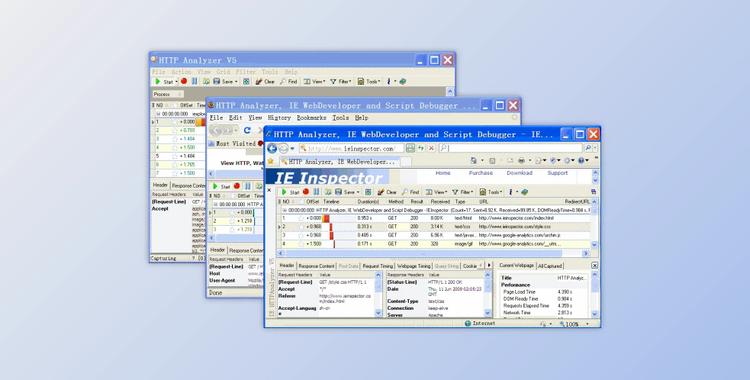Toggle star for row 5 in HTTP Analyzer V5
750x380 pixels.
pyautogui.click(x=175, y=156)
